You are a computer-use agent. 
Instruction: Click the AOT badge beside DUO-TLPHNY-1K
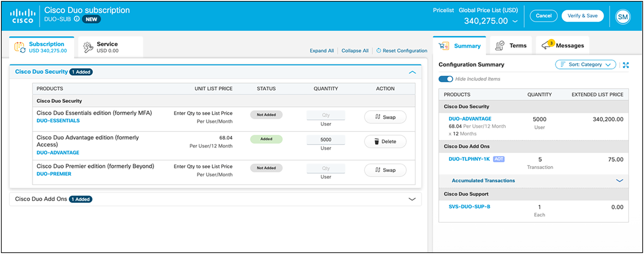click(499, 159)
